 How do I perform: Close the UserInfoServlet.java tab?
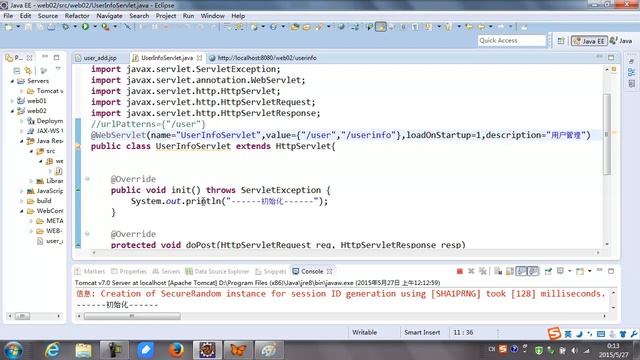click(199, 58)
